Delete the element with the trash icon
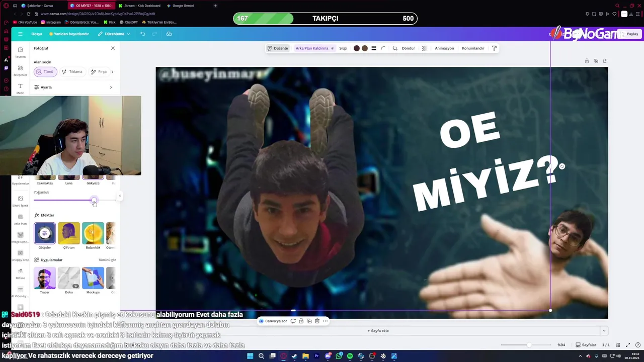This screenshot has height=362, width=644. click(317, 321)
